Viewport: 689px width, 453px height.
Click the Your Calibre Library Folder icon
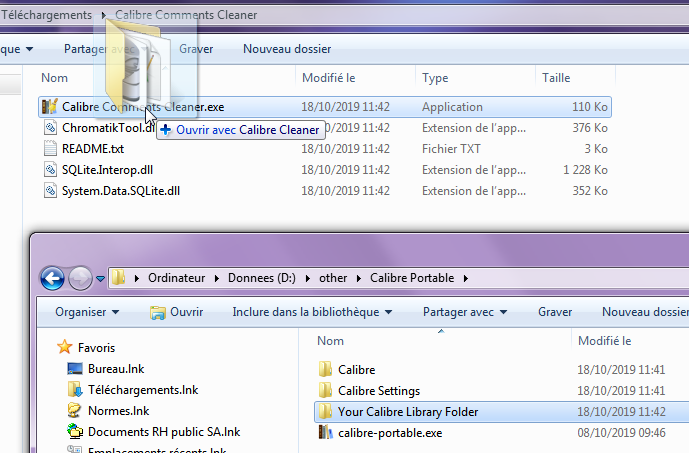tap(325, 412)
